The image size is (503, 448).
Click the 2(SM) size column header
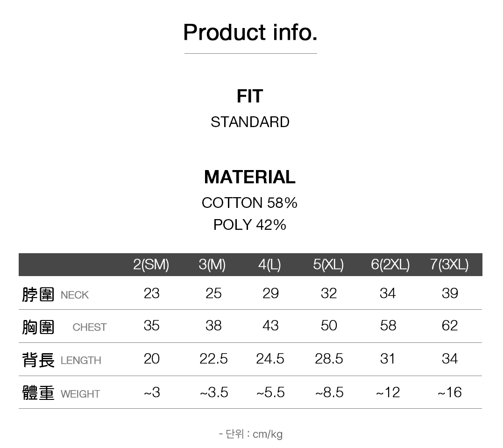pos(151,265)
